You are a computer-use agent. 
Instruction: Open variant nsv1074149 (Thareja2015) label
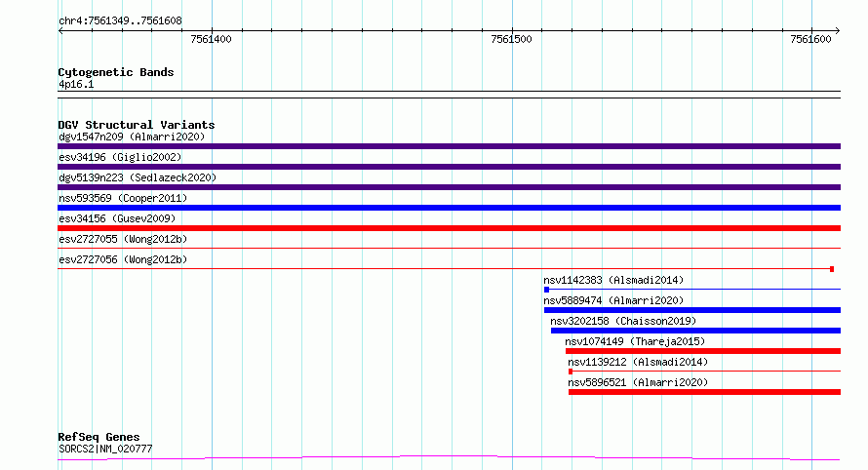pos(635,341)
